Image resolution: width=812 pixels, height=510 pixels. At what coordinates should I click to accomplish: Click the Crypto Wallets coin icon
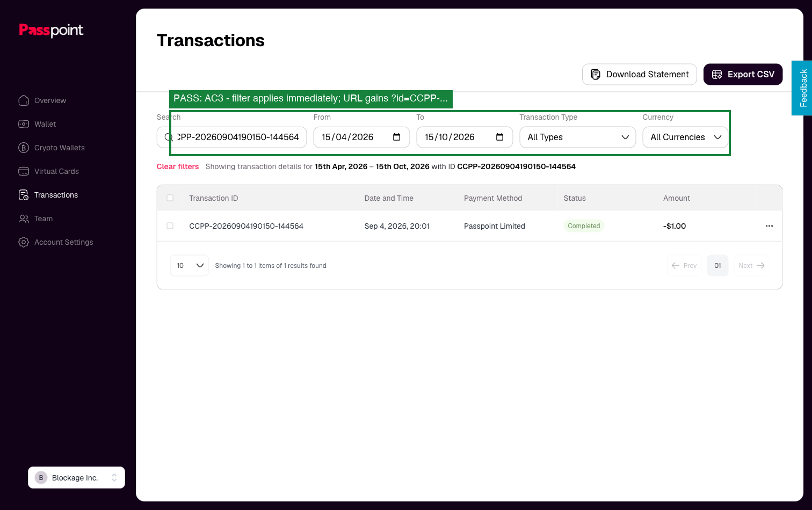24,148
